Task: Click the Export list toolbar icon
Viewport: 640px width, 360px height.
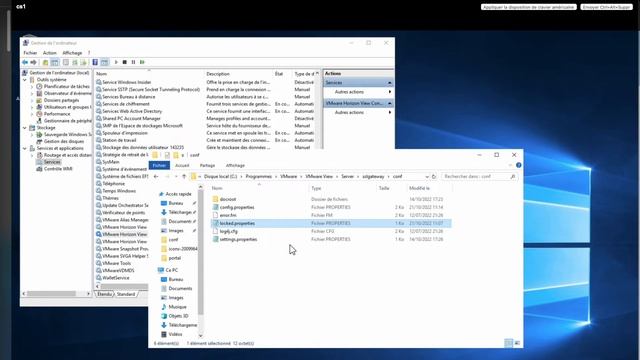Action: [x=84, y=62]
